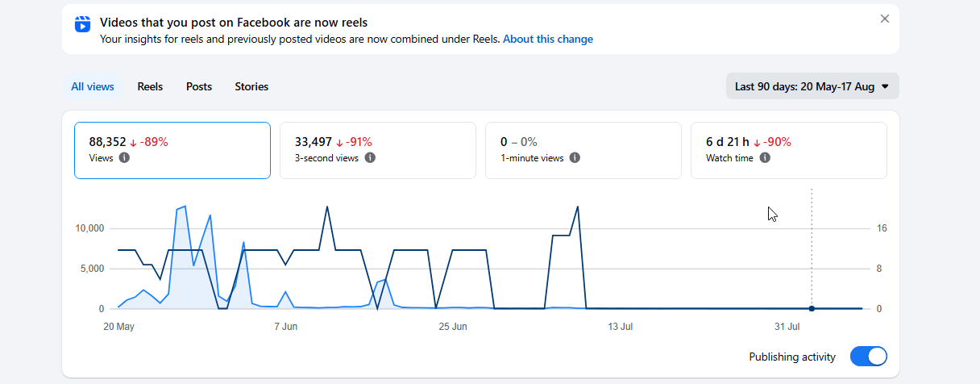
Task: Select the All views tab
Action: [93, 86]
